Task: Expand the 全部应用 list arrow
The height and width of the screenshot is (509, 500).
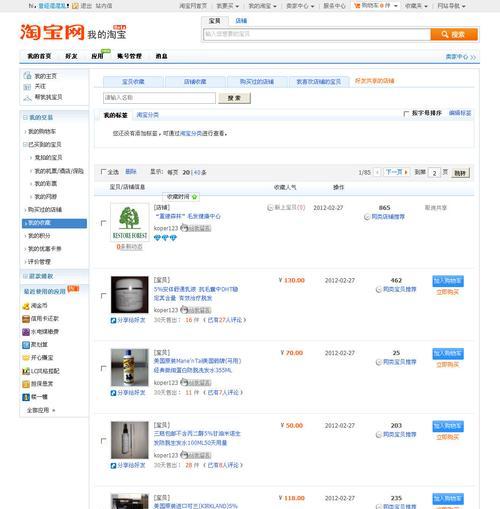Action: (x=54, y=410)
